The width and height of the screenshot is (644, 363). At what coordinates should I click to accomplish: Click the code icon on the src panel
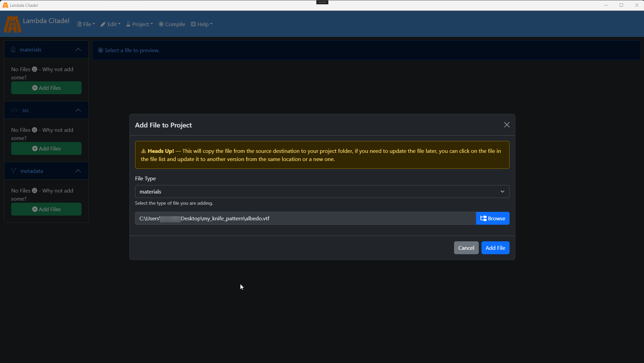(x=14, y=110)
